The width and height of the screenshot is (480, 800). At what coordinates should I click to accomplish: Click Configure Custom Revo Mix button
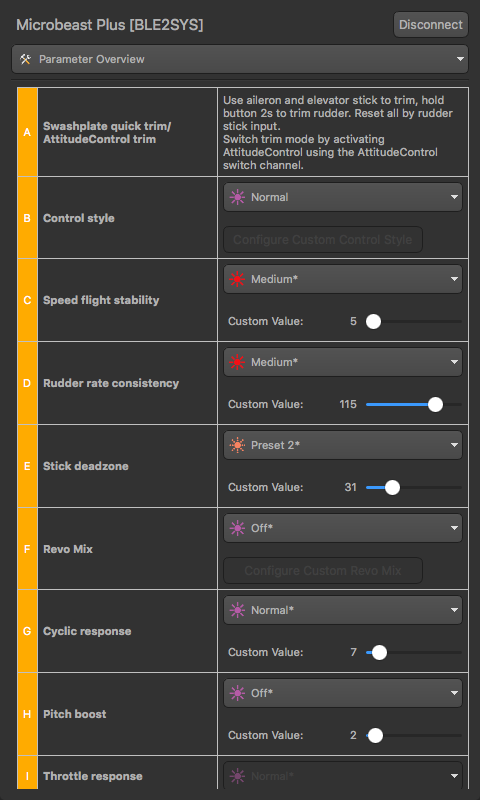(x=323, y=570)
